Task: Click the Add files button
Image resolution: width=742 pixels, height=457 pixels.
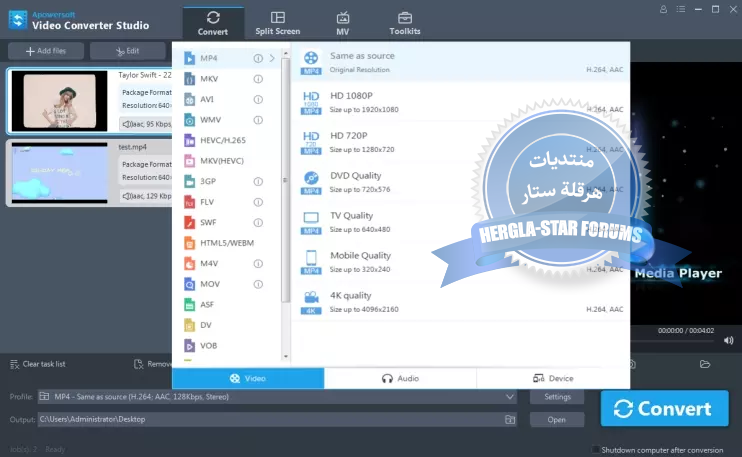Action: [x=46, y=51]
